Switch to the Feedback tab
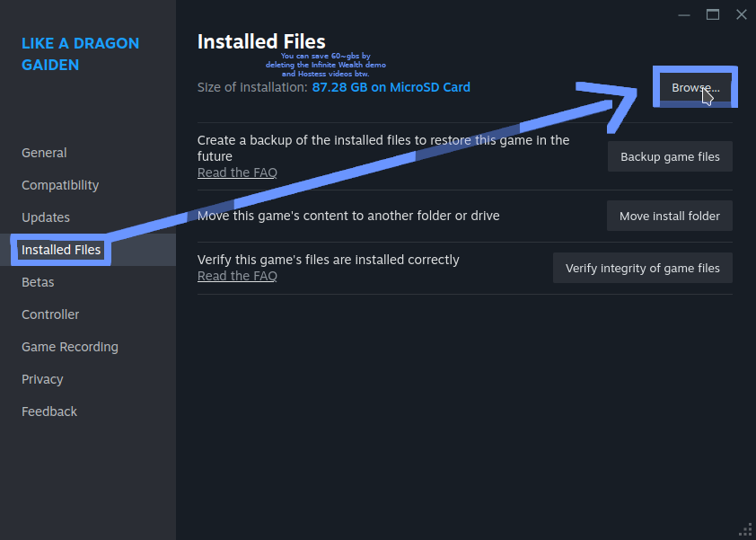The height and width of the screenshot is (540, 756). [49, 412]
